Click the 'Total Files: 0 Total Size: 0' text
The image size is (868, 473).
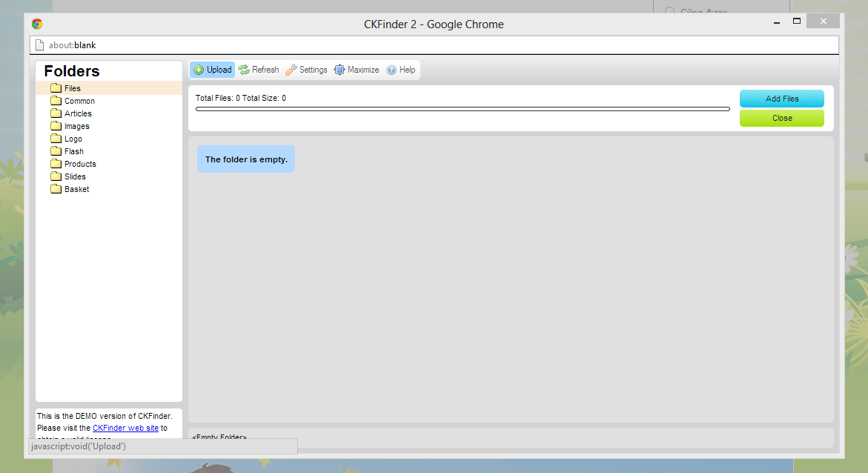[241, 98]
